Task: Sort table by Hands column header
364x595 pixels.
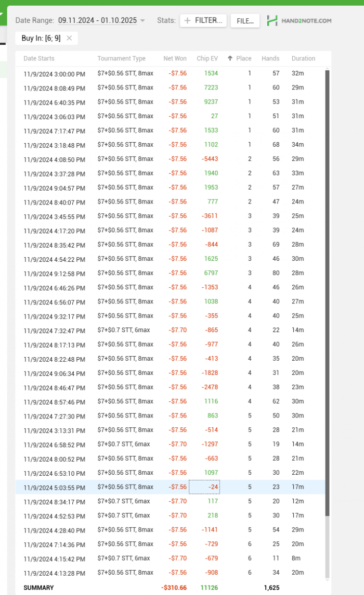Action: coord(270,58)
